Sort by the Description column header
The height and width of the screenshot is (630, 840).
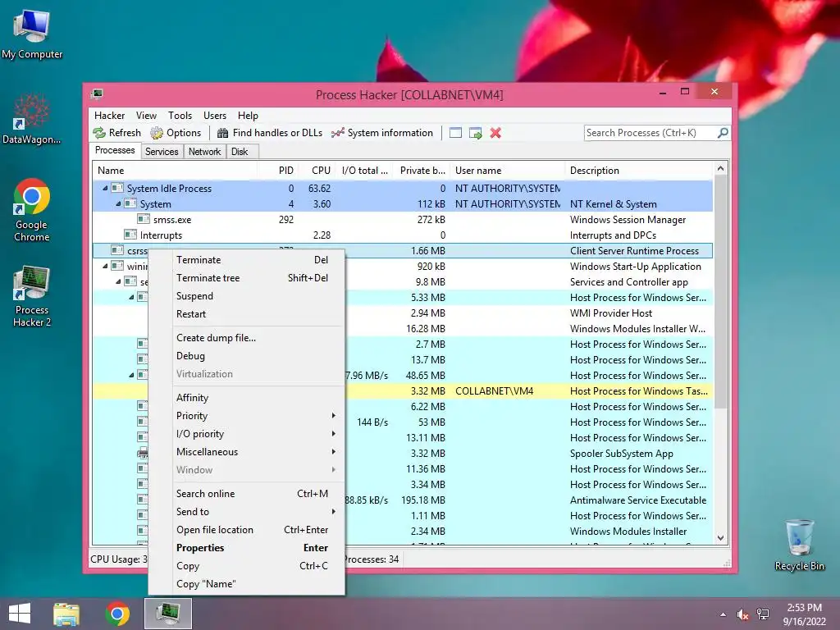pyautogui.click(x=639, y=171)
